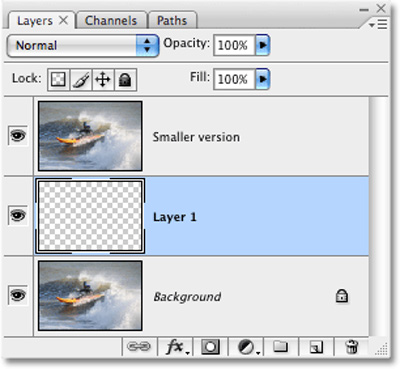Screen dimensions: 400x369
Task: Open the Normal blend mode dropdown
Action: (x=83, y=45)
